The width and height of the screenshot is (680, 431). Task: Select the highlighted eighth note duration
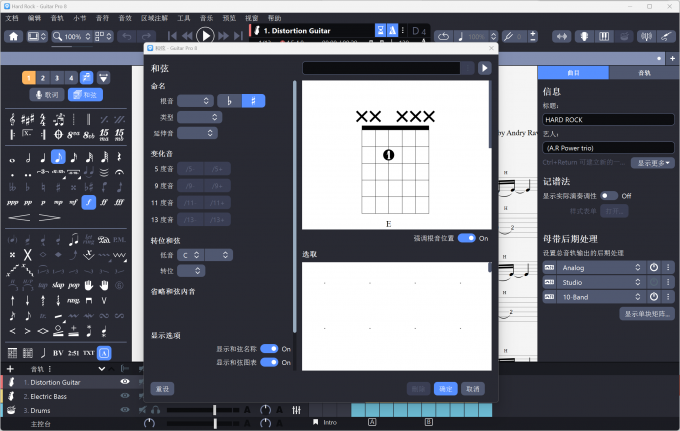pyautogui.click(x=58, y=157)
